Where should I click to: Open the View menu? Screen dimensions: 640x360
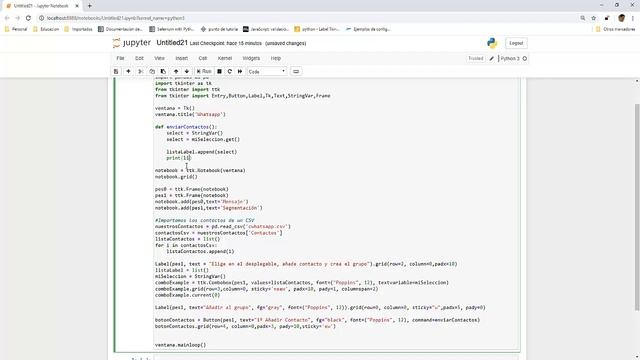[159, 58]
